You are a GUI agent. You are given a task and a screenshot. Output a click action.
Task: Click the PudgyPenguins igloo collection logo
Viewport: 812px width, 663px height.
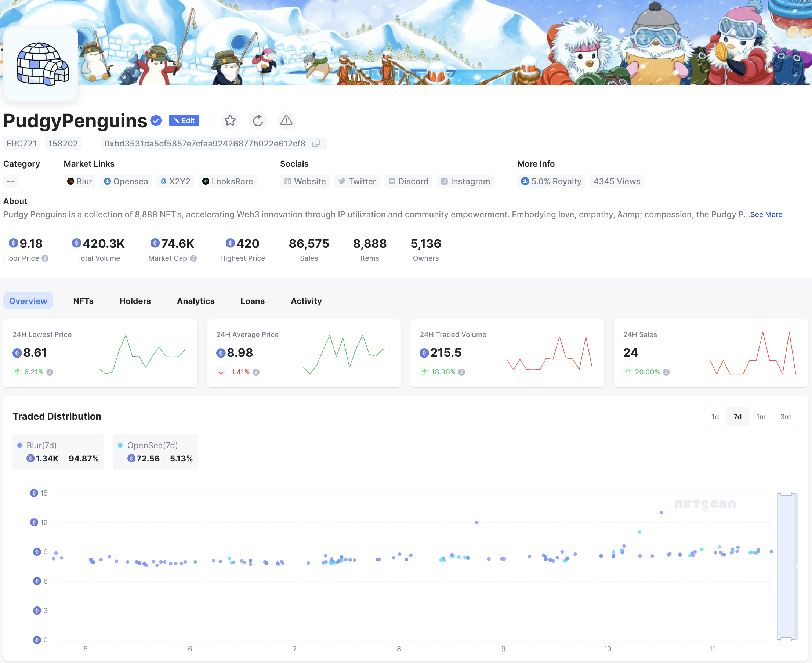(x=41, y=64)
